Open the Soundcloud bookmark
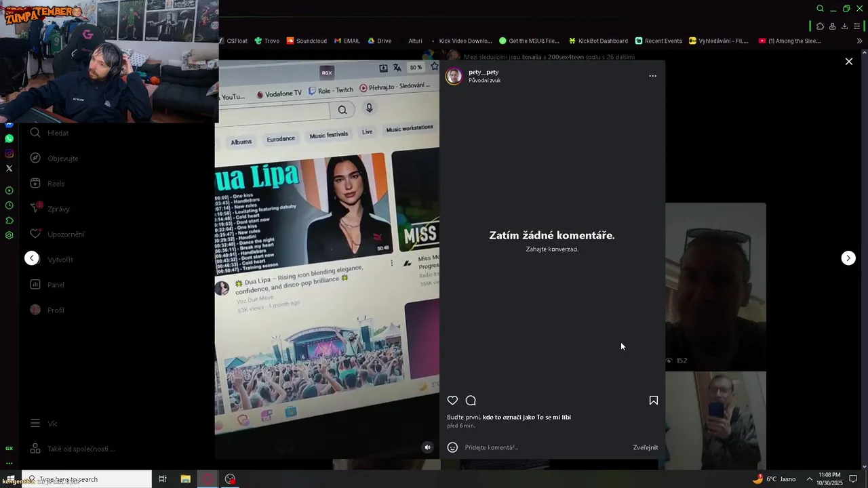 click(307, 41)
